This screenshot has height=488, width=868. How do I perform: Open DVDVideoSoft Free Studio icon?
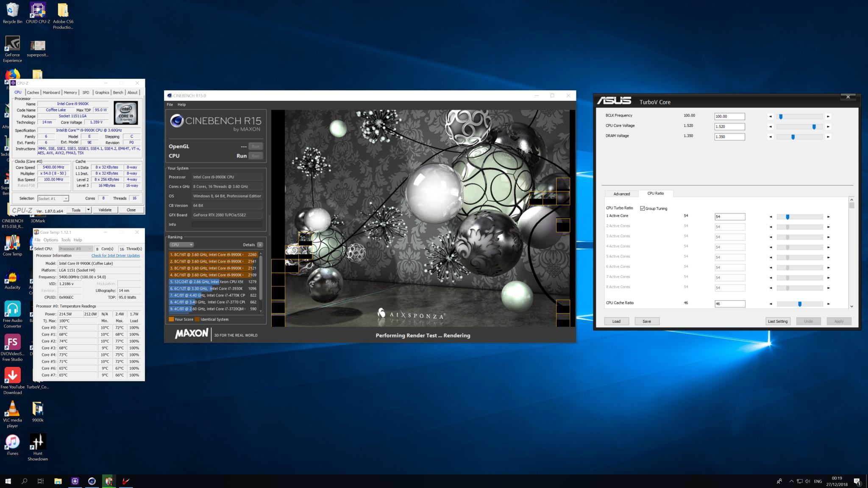12,348
